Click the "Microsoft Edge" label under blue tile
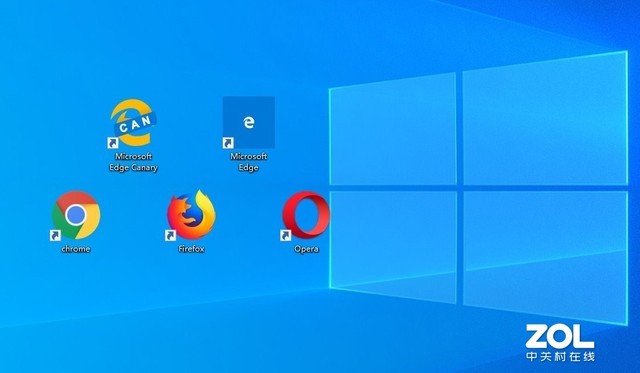Screen dimensions: 640x373 (x=249, y=162)
